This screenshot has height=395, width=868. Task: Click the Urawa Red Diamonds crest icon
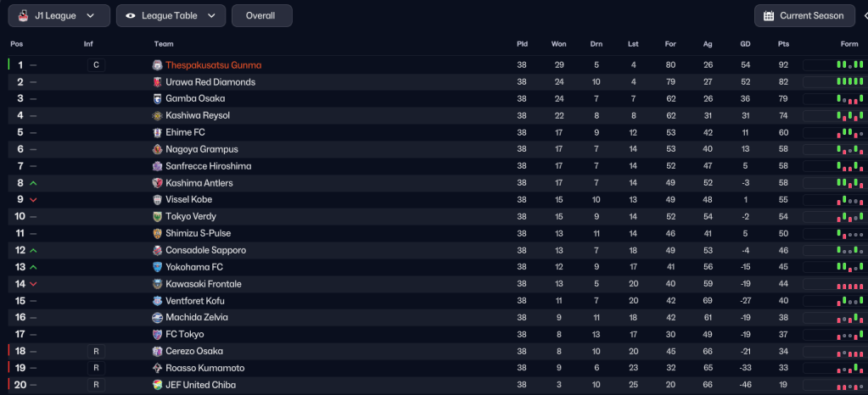pos(157,82)
